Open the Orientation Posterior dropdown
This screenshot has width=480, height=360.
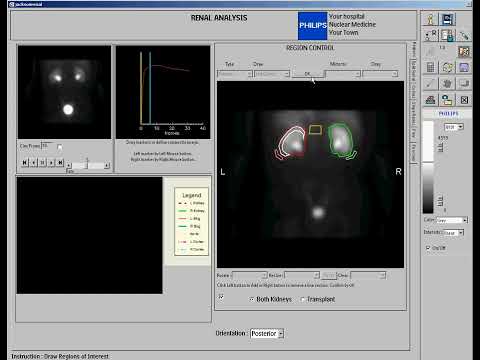coord(267,333)
